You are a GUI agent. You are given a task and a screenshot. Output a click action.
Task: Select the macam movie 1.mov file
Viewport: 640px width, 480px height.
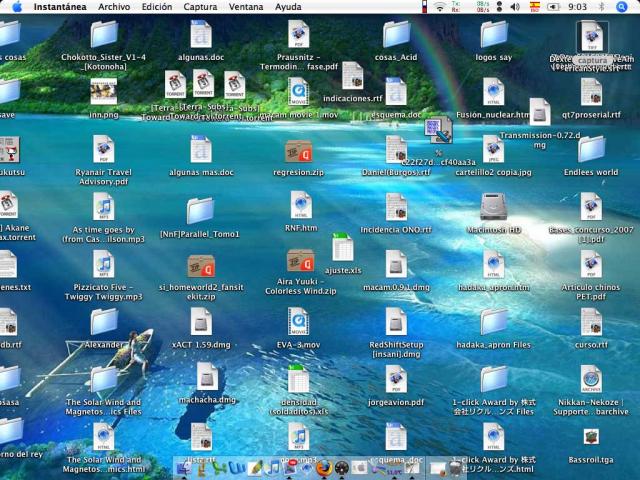coord(298,91)
